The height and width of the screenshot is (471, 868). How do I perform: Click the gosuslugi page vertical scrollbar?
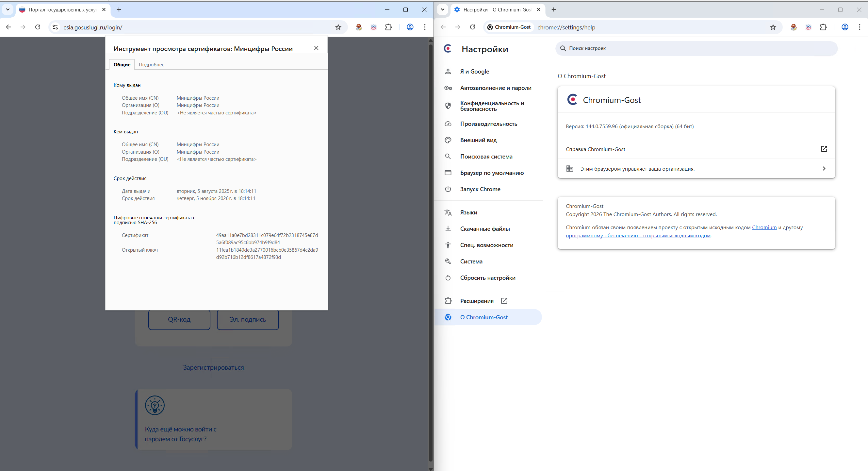(430, 253)
